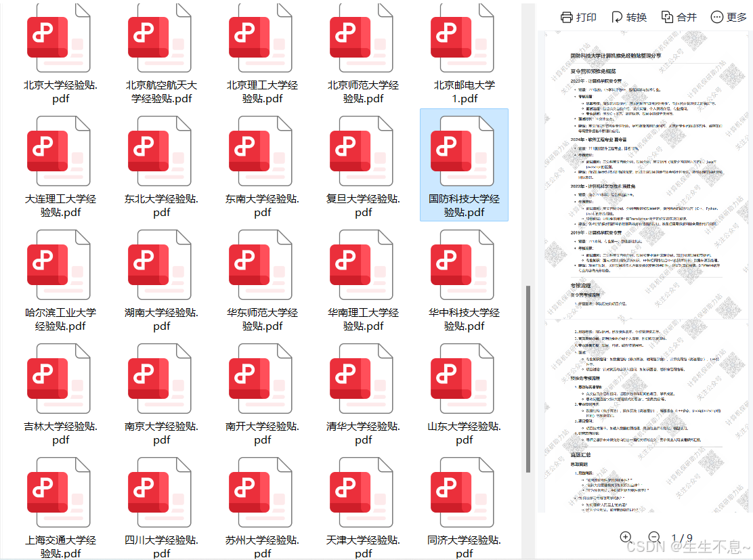Select the 天津大学经验贴.pdf file icon
The height and width of the screenshot is (560, 753).
[x=361, y=492]
